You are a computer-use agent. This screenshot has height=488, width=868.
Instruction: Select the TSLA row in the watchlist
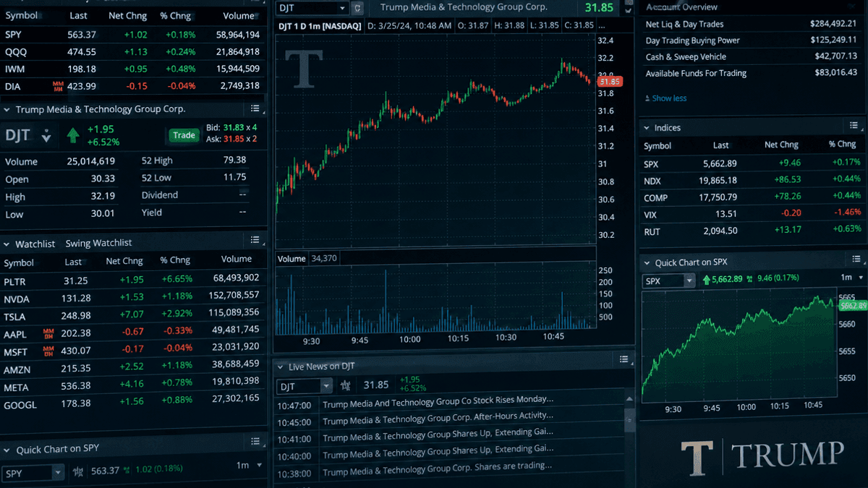[133, 315]
